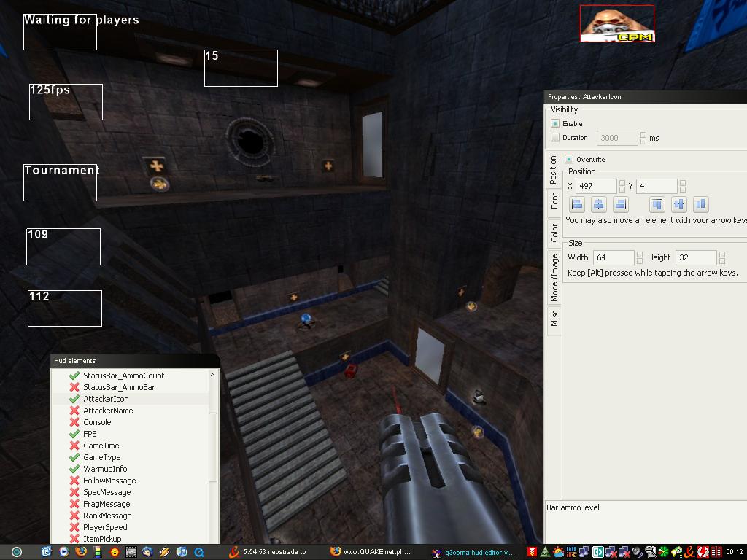This screenshot has height=560, width=747.
Task: Check the Enable visibility checkbox
Action: coord(555,123)
